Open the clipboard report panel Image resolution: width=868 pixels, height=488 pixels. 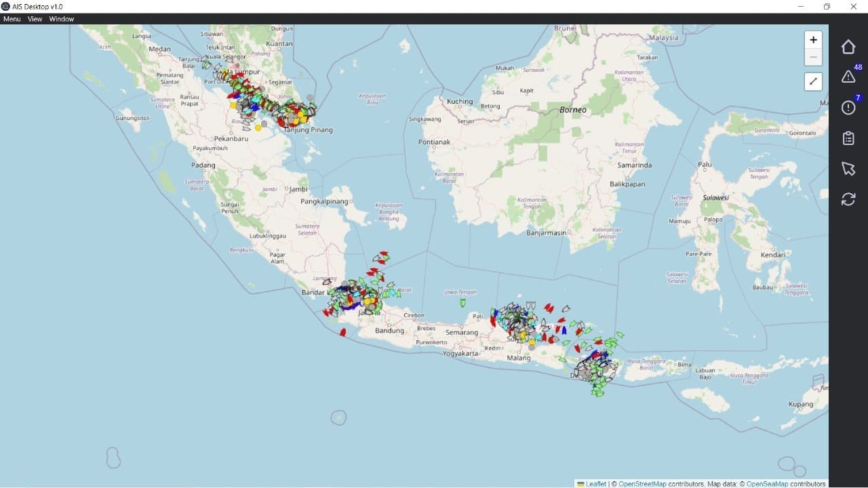[848, 138]
